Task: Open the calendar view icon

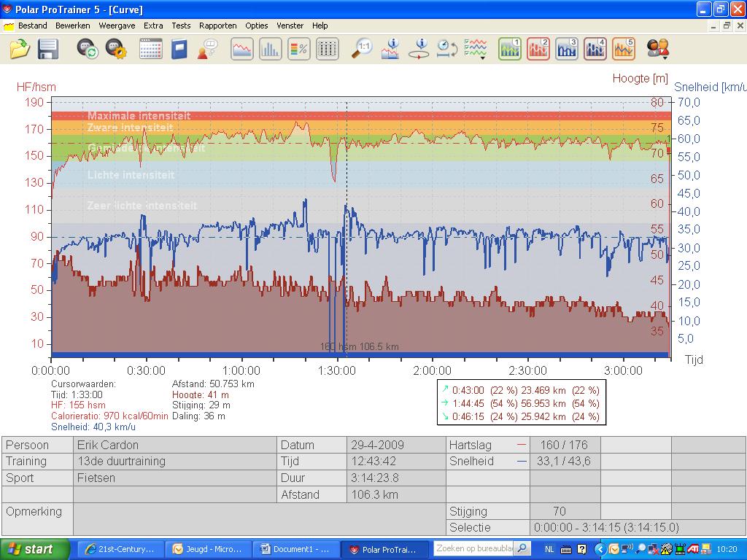Action: [x=150, y=49]
